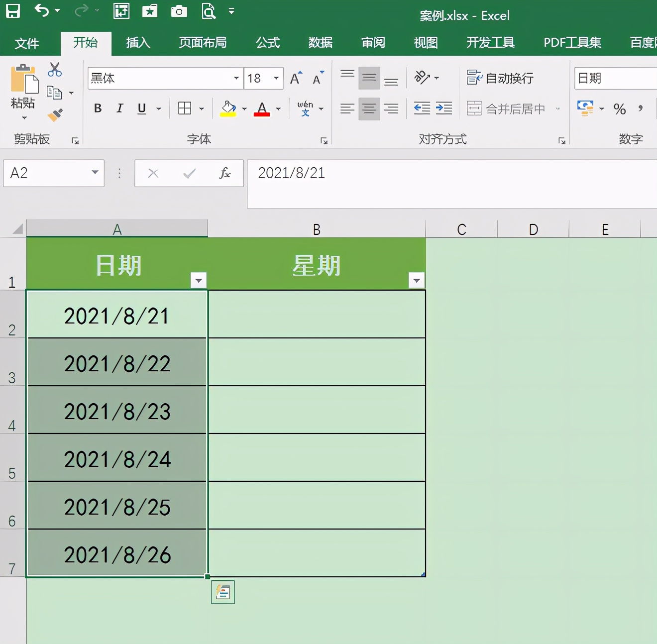
Task: Increase the font size
Action: [296, 78]
